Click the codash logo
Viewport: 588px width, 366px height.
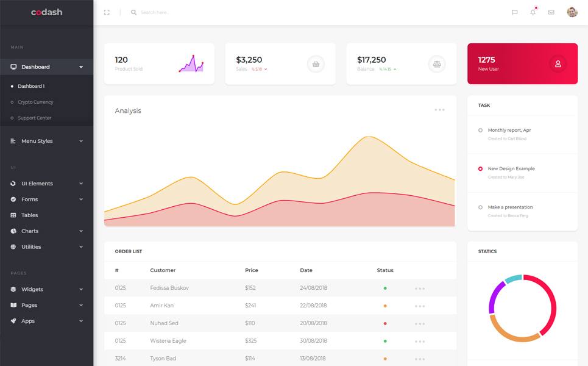click(46, 11)
